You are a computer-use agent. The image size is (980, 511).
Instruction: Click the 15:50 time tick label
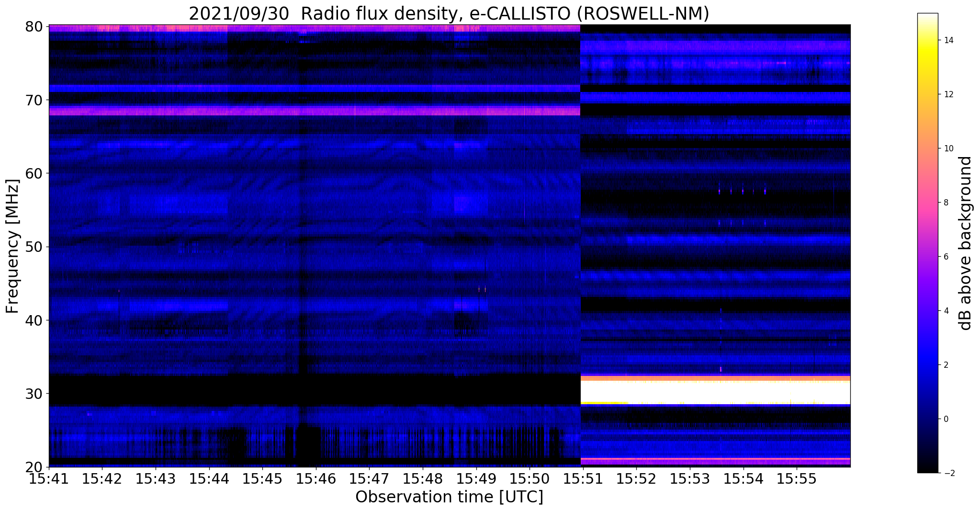(x=529, y=479)
